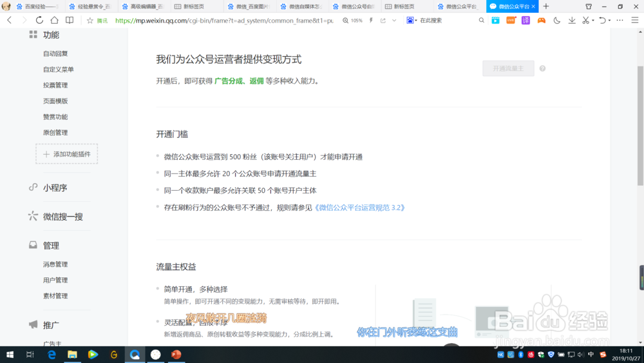Open the browser home page icon
This screenshot has width=644, height=363.
click(54, 20)
